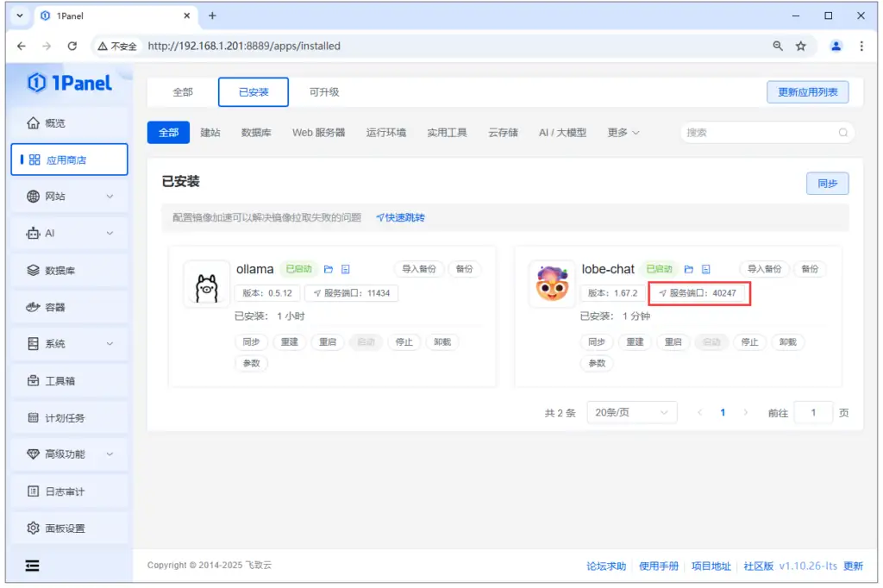Open the 使用手册 documentation link
The height and width of the screenshot is (588, 883).
click(659, 566)
